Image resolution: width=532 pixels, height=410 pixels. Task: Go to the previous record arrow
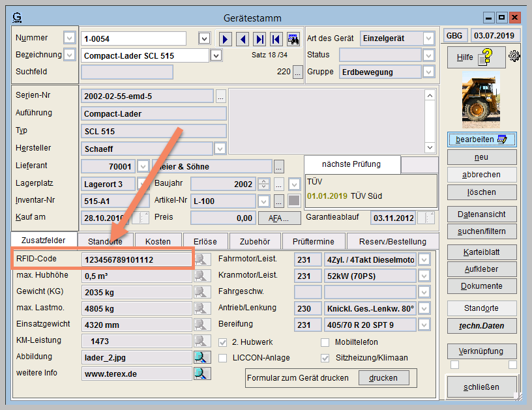click(243, 39)
